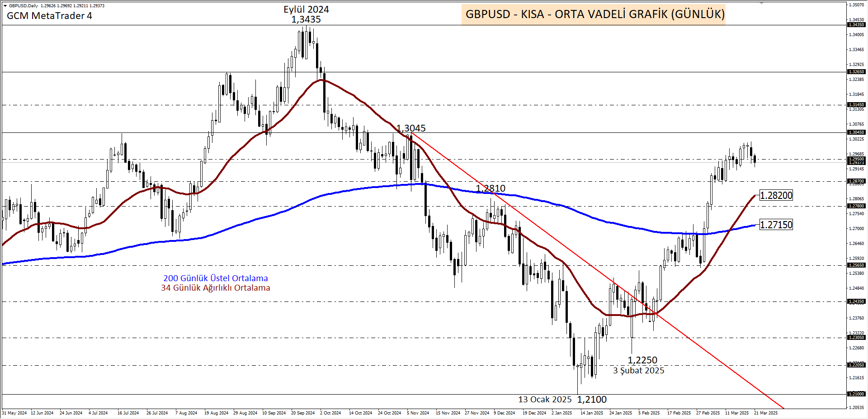Click the 1.32650 price tag on axis
Viewport: 868px width, 419px height.
point(856,72)
